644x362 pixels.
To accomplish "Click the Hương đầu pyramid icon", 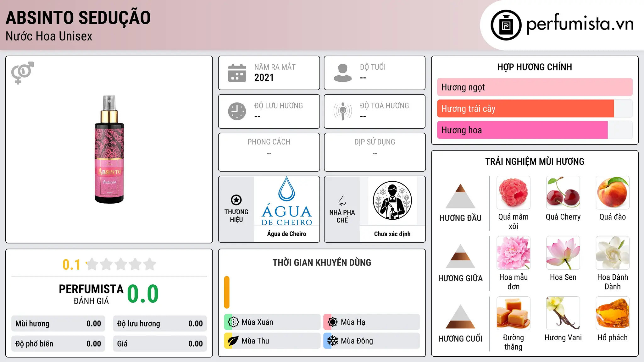I will click(x=460, y=196).
